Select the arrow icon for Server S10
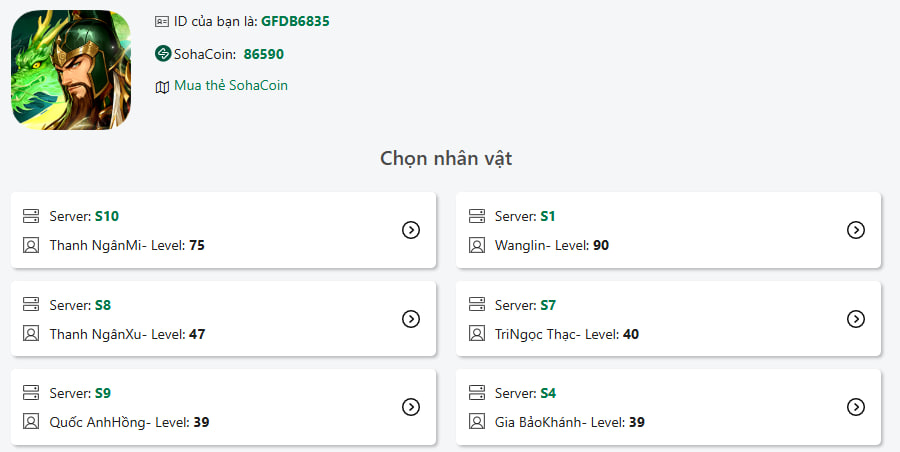The width and height of the screenshot is (900, 452). coord(410,230)
